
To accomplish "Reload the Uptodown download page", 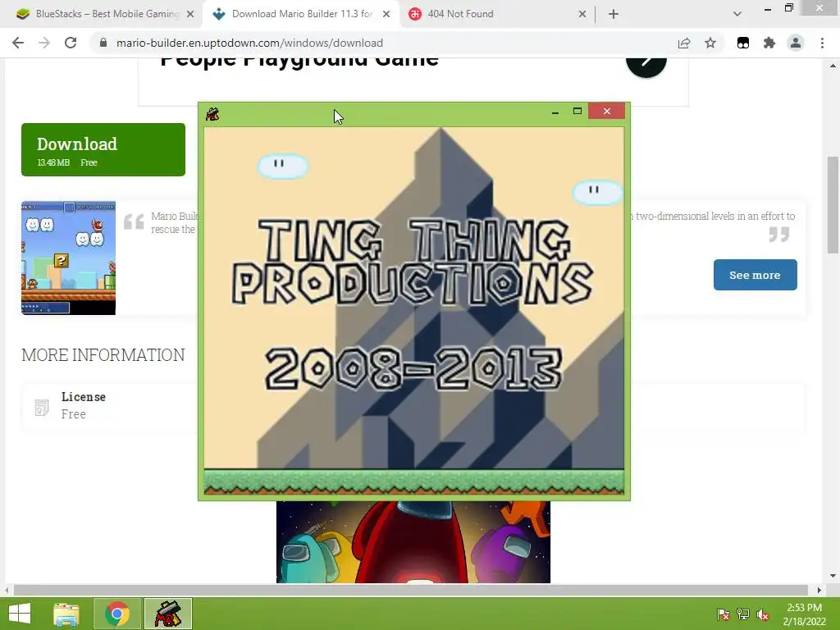I will click(x=71, y=43).
